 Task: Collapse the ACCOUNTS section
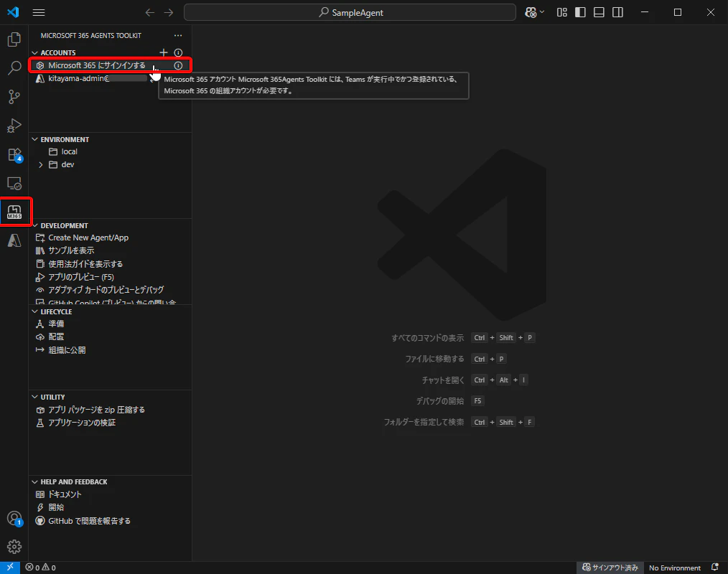click(x=35, y=53)
